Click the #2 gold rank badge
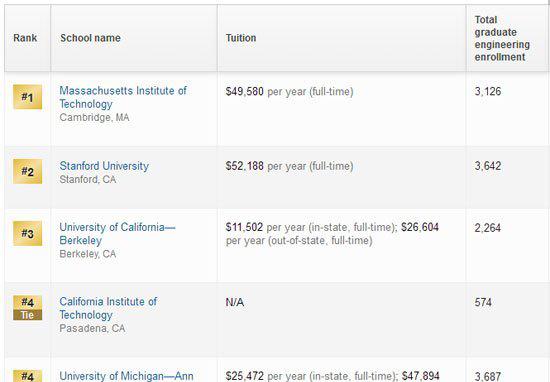The width and height of the screenshot is (550, 382). pos(27,171)
